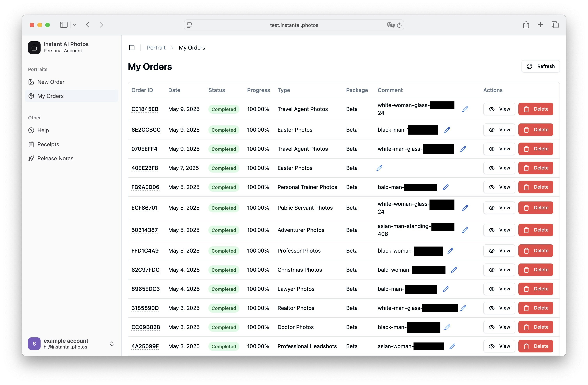The width and height of the screenshot is (588, 385).
Task: Open Safari sidebar dropdown chevron
Action: click(x=74, y=25)
